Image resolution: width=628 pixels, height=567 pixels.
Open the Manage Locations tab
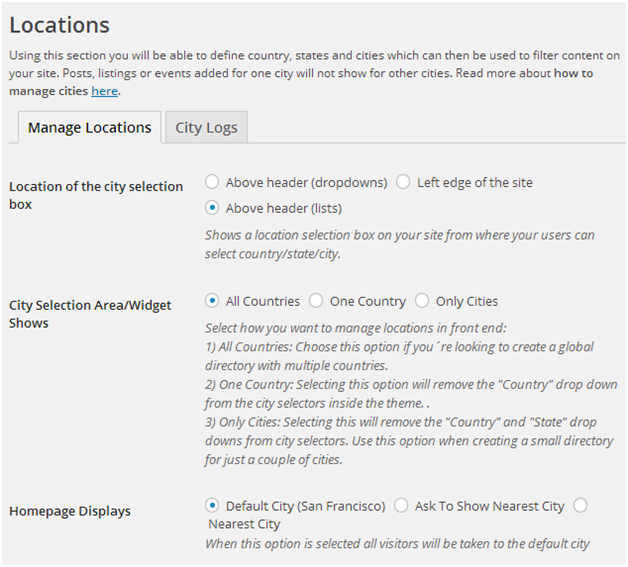[89, 128]
